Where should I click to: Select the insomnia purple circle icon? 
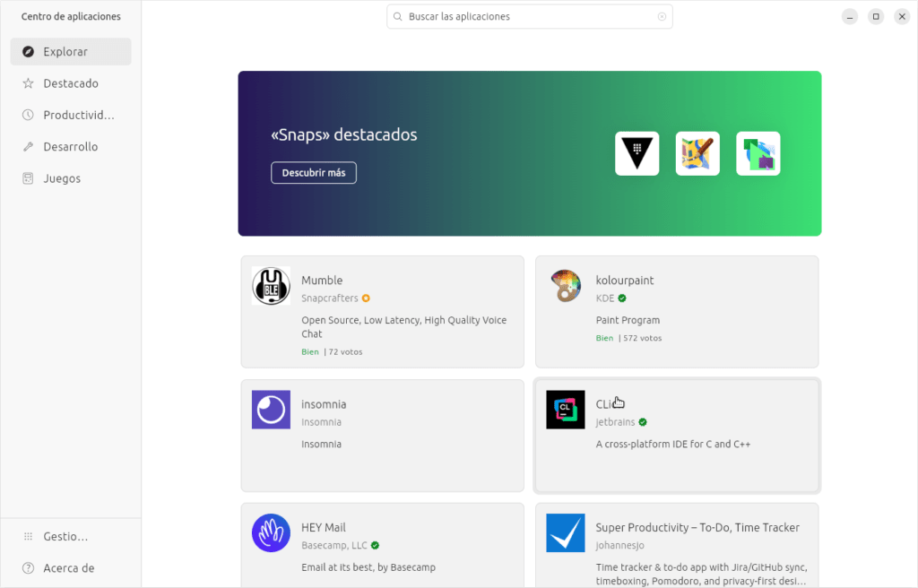[x=271, y=410]
